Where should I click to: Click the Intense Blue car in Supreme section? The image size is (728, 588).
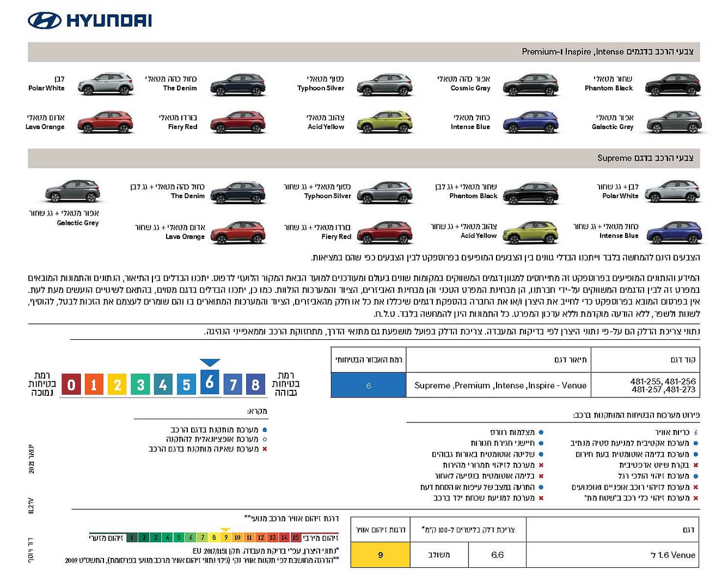pos(674,232)
